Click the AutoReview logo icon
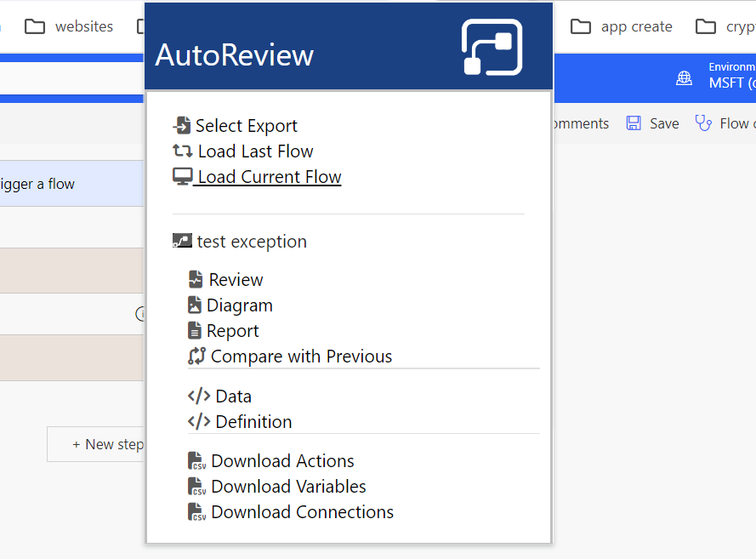 [492, 47]
